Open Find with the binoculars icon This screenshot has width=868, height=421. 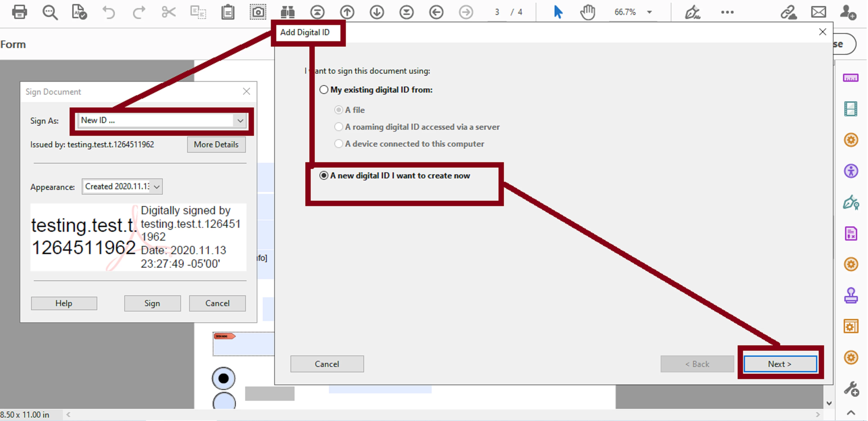(x=288, y=12)
